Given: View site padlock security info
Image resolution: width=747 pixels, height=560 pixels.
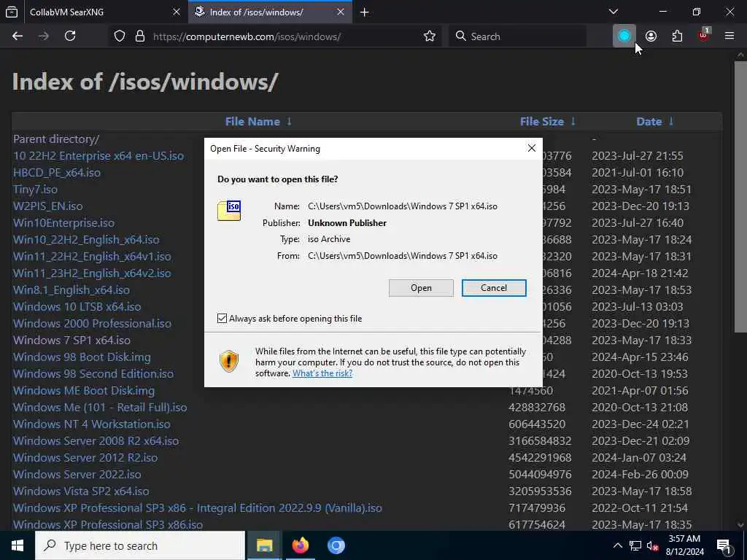Looking at the screenshot, I should pos(140,36).
